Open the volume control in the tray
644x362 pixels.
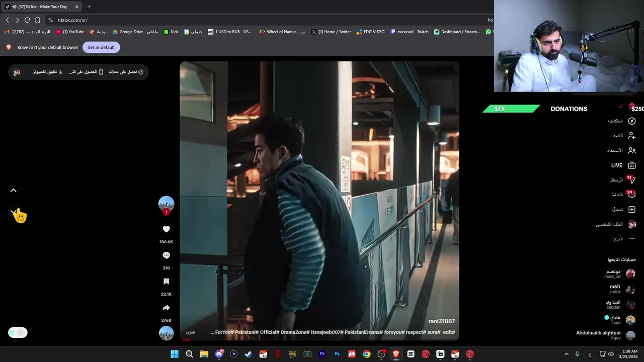tap(611, 354)
